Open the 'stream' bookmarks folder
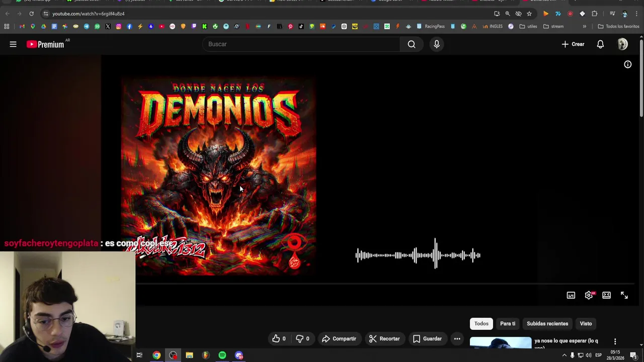644x362 pixels. 553,26
